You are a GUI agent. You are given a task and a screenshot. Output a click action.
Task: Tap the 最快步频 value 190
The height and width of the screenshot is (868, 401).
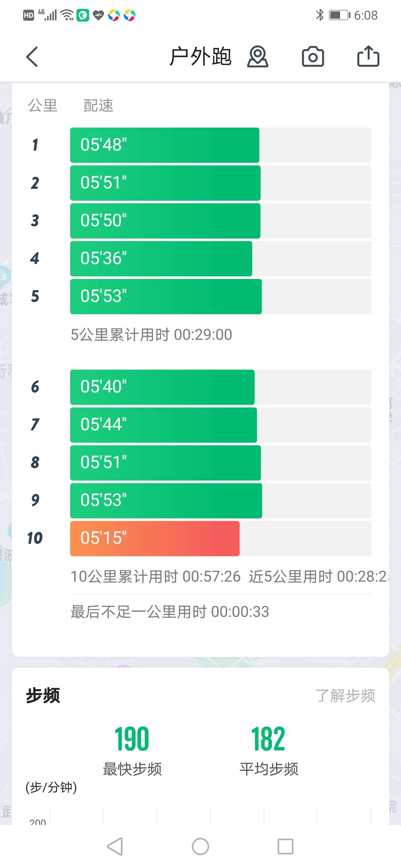(x=132, y=739)
